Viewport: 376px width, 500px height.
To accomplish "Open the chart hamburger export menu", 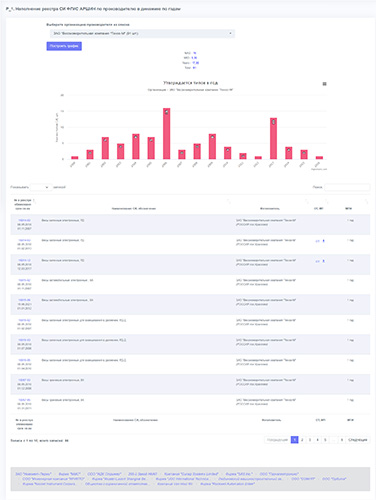I will 324,84.
